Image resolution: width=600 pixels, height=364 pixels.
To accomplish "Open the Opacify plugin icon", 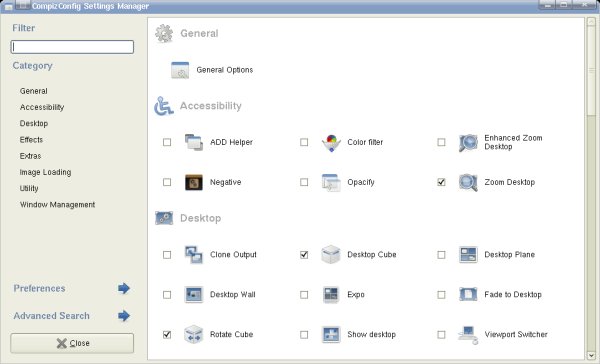I will coord(331,182).
